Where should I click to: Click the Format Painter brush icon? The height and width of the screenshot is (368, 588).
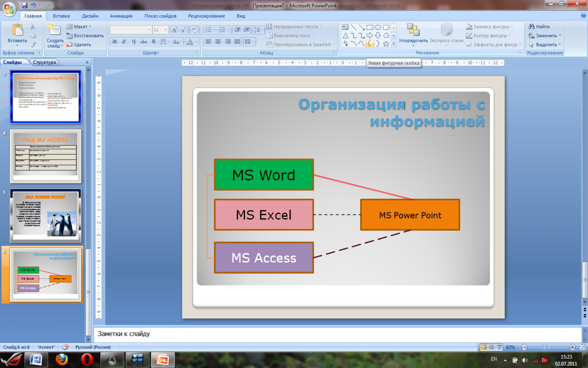click(32, 44)
